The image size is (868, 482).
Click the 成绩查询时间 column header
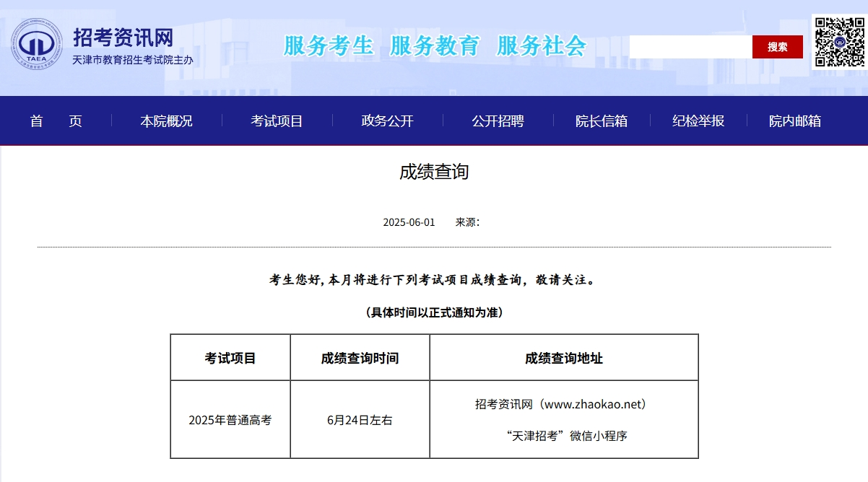360,356
